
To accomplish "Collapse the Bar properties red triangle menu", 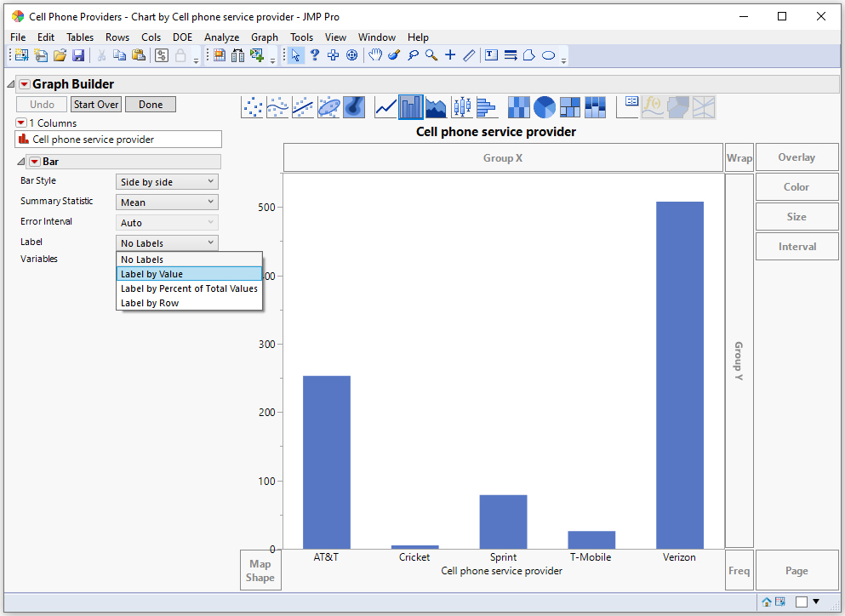I will tap(32, 161).
